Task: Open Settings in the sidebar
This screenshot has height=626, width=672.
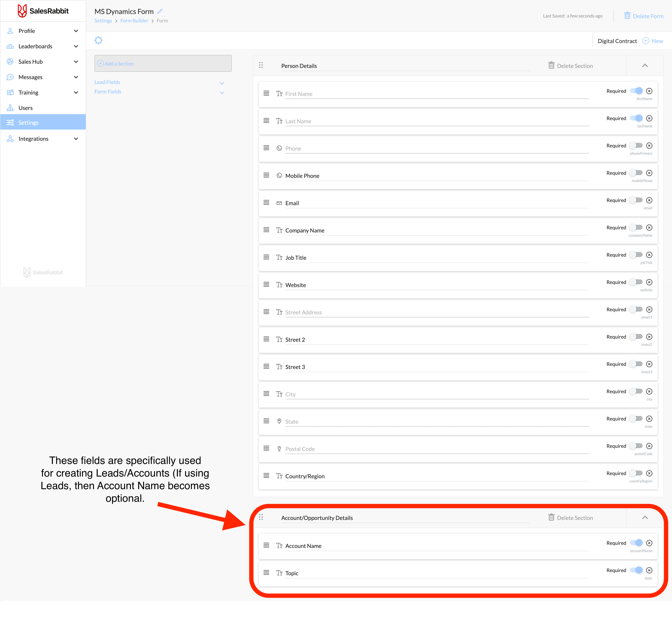Action: point(43,122)
